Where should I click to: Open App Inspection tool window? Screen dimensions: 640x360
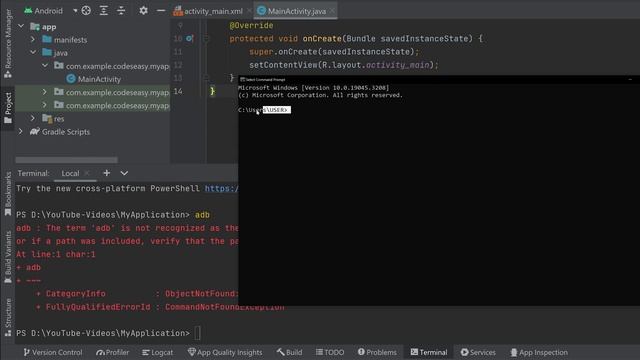pyautogui.click(x=539, y=352)
